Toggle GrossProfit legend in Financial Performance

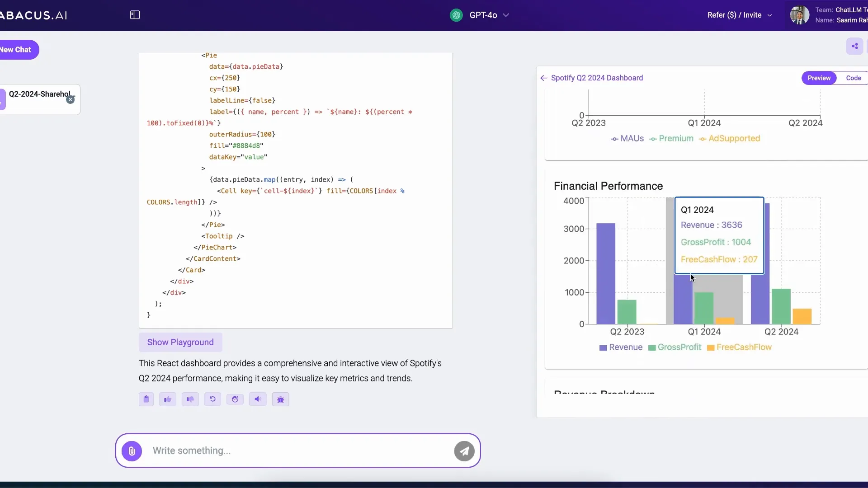pos(675,347)
